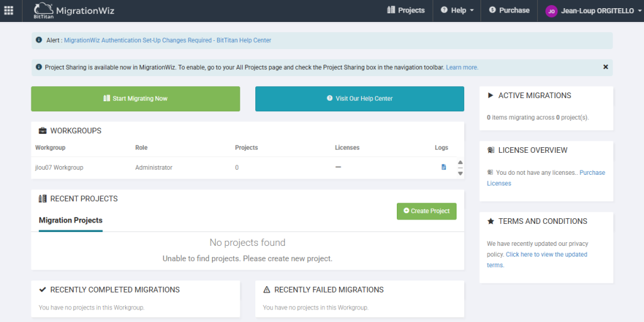Click the Workgroups briefcase icon

click(x=42, y=131)
